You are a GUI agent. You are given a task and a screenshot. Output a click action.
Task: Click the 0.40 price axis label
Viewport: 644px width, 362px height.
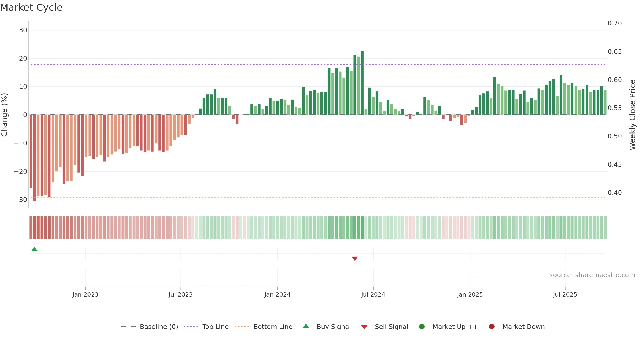pyautogui.click(x=615, y=193)
